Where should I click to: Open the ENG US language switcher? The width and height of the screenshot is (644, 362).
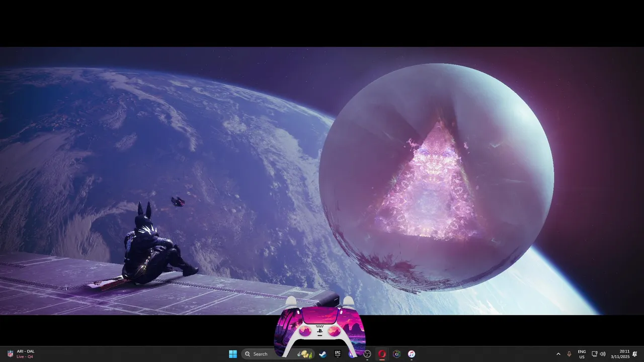(x=582, y=354)
